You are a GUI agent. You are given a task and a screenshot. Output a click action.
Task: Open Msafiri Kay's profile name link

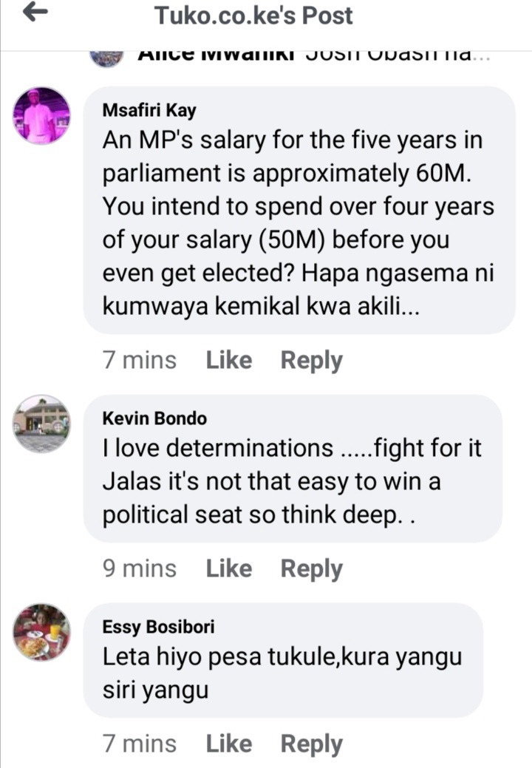click(x=149, y=111)
